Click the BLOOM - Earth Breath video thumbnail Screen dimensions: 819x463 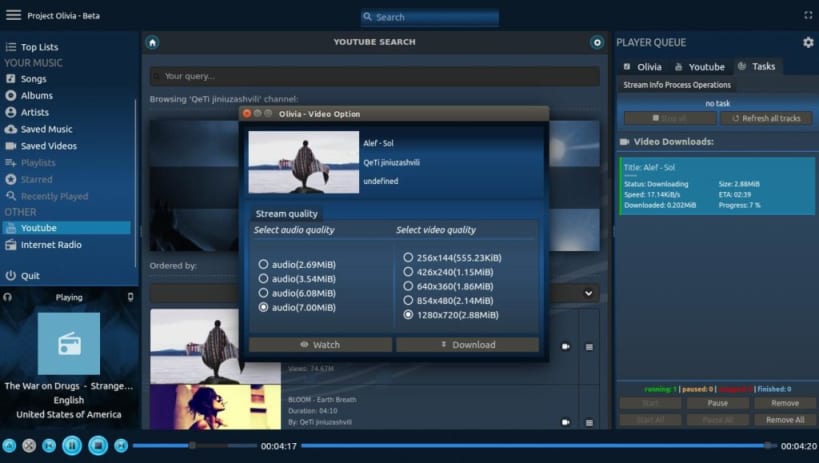click(215, 407)
